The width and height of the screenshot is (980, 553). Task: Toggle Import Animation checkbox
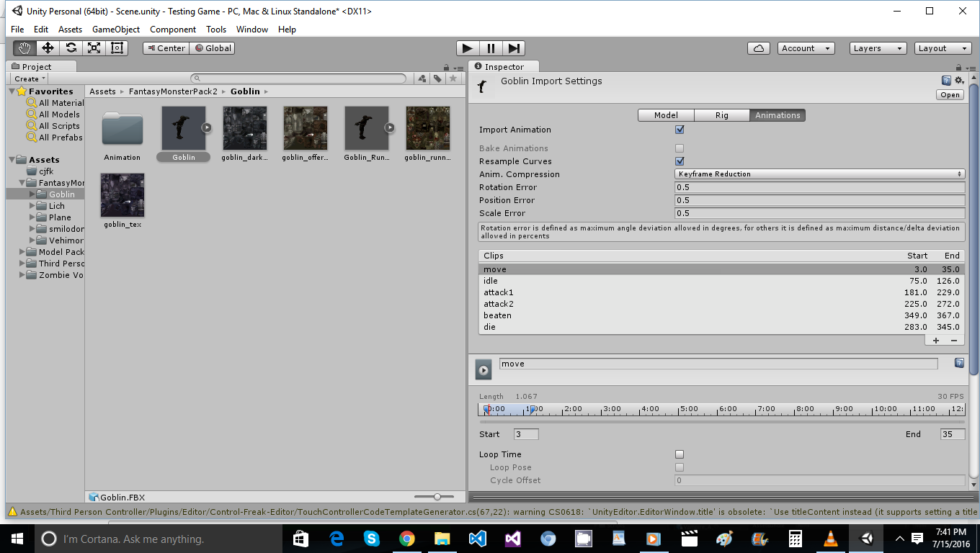pyautogui.click(x=680, y=130)
